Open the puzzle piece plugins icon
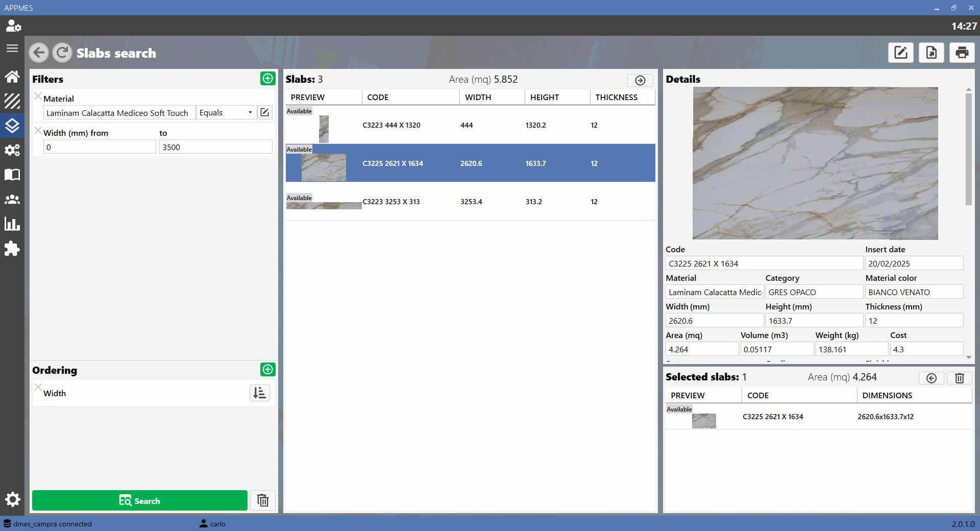The image size is (980, 531). 12,249
